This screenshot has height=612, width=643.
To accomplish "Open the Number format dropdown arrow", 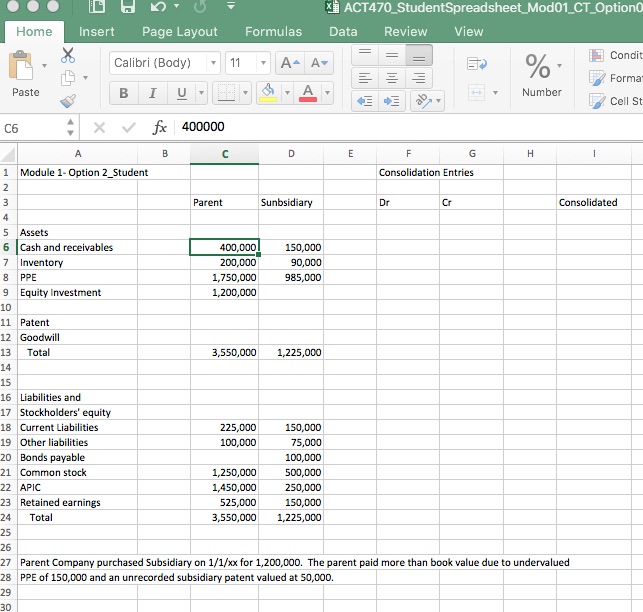I will click(559, 66).
